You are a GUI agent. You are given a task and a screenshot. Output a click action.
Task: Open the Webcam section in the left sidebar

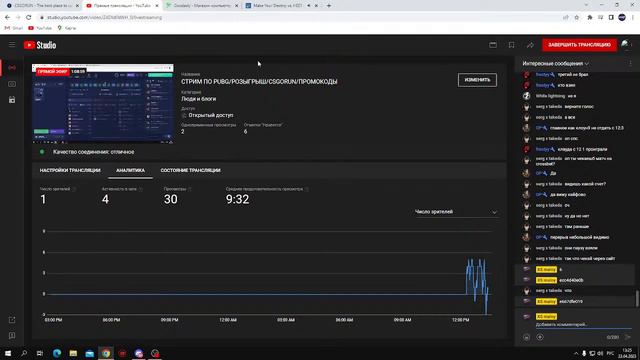12,84
